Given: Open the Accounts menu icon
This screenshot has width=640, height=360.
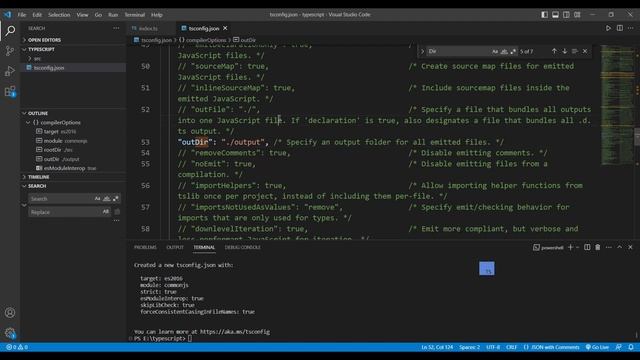Looking at the screenshot, I should (10, 313).
